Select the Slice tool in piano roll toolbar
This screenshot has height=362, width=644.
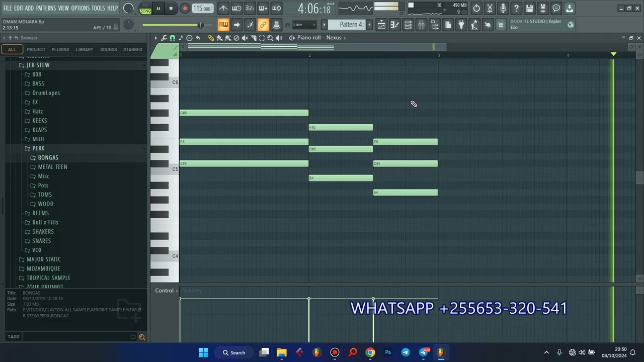click(x=254, y=38)
